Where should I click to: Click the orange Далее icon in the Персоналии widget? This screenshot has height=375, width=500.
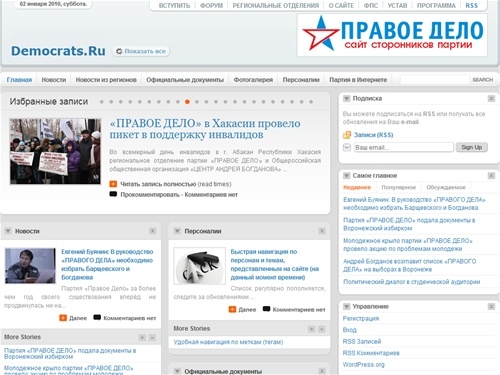point(232,310)
